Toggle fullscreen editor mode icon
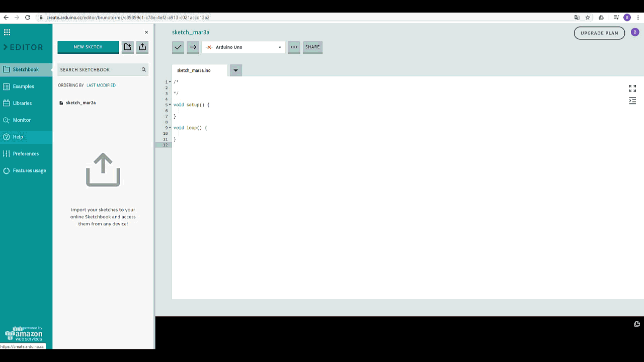 (632, 88)
